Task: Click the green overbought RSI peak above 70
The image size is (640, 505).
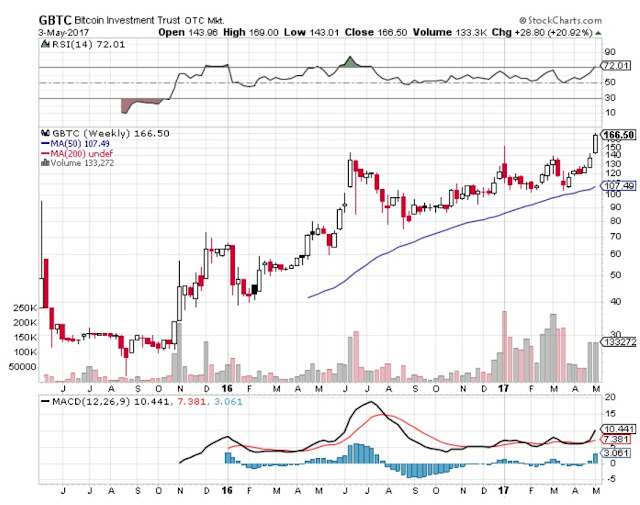Action: coord(349,62)
